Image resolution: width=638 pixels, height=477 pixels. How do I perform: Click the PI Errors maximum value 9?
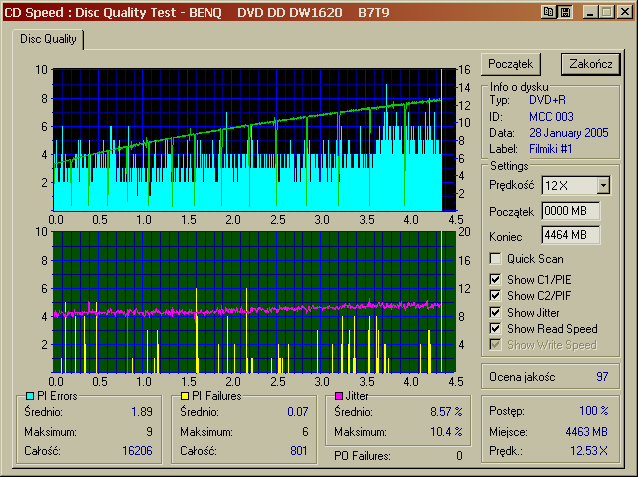(x=149, y=431)
